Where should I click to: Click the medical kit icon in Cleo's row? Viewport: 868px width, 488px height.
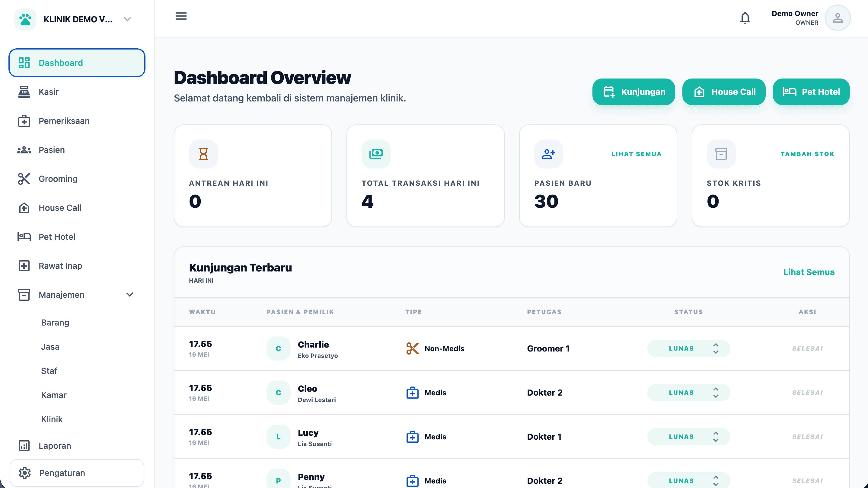click(x=413, y=393)
